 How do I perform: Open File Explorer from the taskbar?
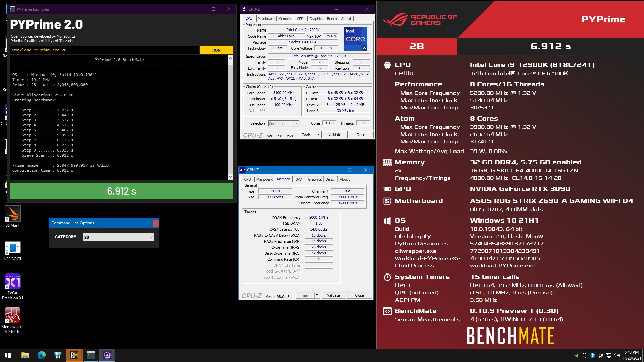point(25,355)
